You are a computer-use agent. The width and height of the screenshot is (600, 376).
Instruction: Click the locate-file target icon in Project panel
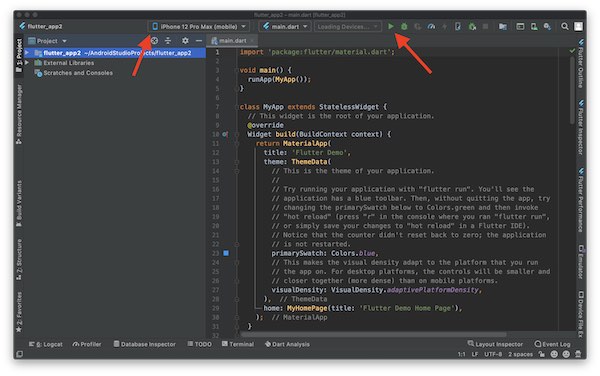click(x=155, y=41)
